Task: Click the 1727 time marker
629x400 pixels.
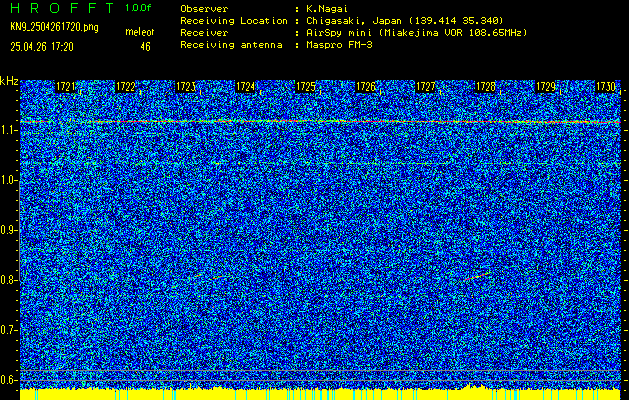Action: [x=426, y=87]
